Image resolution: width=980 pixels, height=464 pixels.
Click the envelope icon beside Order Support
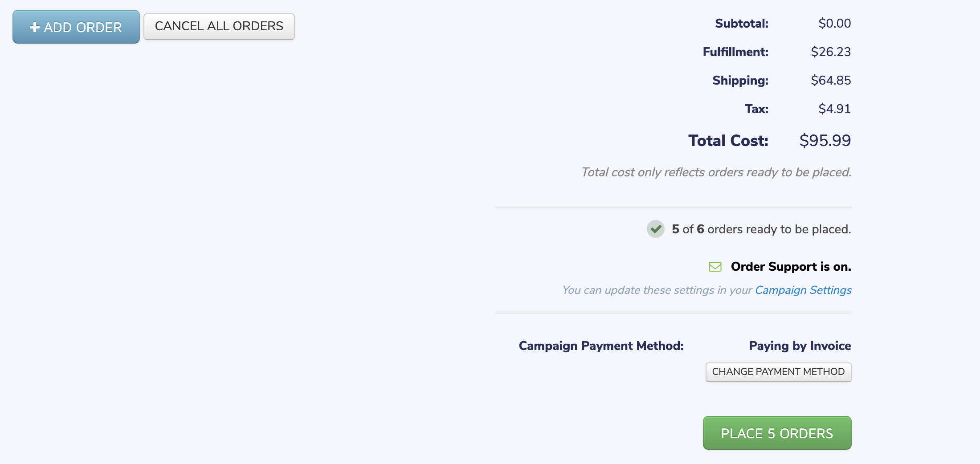(x=715, y=267)
